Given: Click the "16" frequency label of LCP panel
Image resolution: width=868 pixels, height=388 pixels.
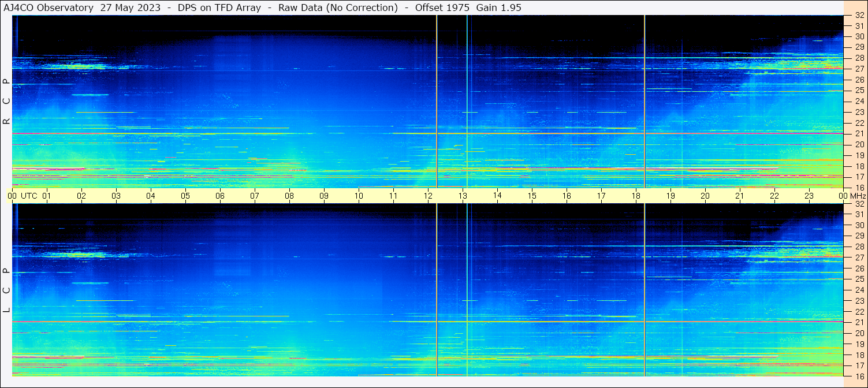Looking at the screenshot, I should (859, 376).
